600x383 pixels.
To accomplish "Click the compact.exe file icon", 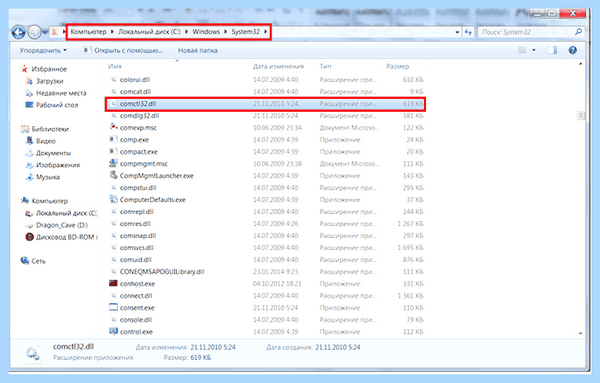I will click(x=113, y=152).
